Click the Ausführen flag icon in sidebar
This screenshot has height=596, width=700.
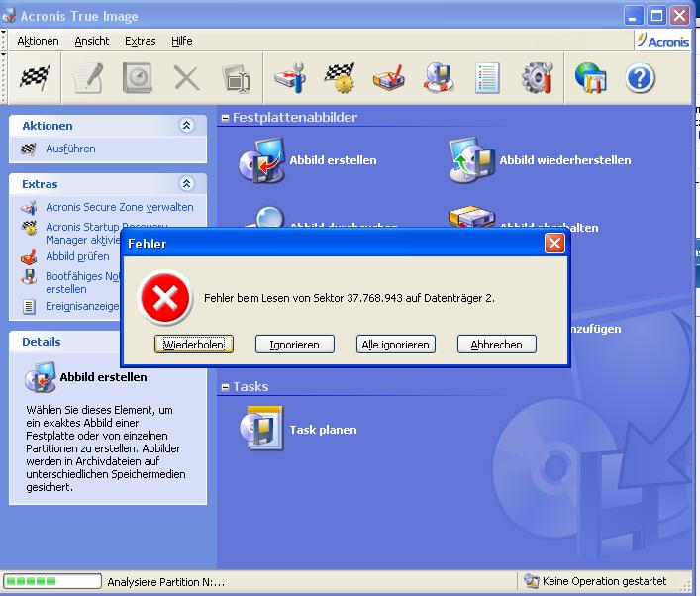[29, 149]
